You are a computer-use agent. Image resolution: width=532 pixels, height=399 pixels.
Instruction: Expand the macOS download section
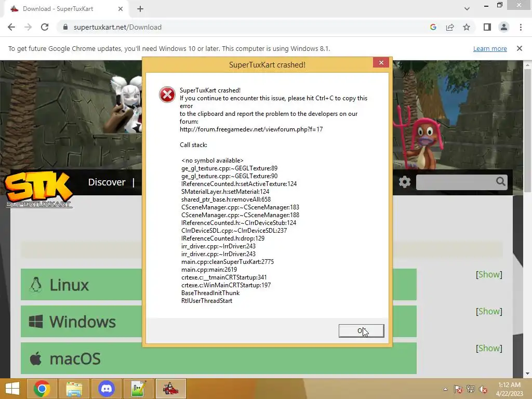(219, 358)
